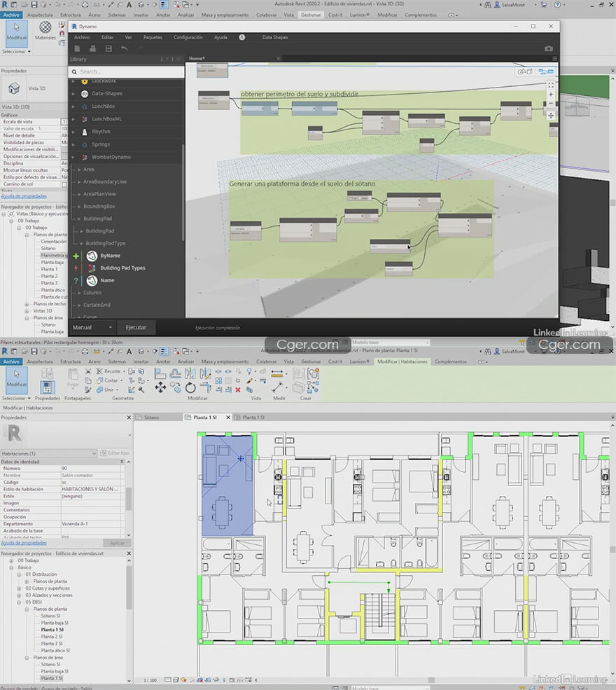Click Dynamo canvas zoom out minus button
The image size is (616, 690).
[550, 104]
